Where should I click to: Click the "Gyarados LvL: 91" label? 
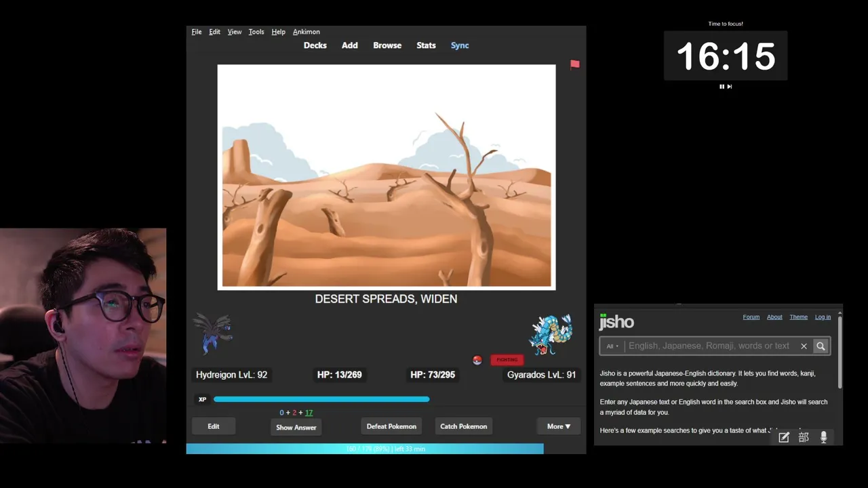click(x=541, y=375)
